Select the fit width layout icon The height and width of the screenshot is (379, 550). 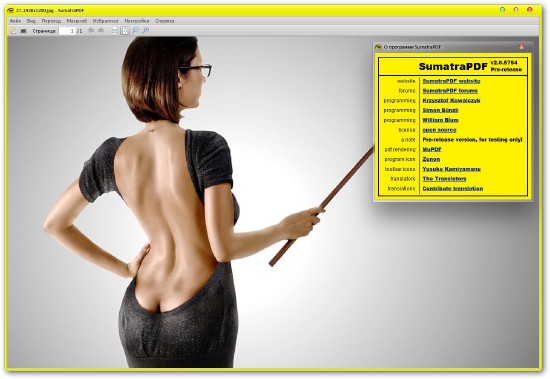click(x=115, y=31)
